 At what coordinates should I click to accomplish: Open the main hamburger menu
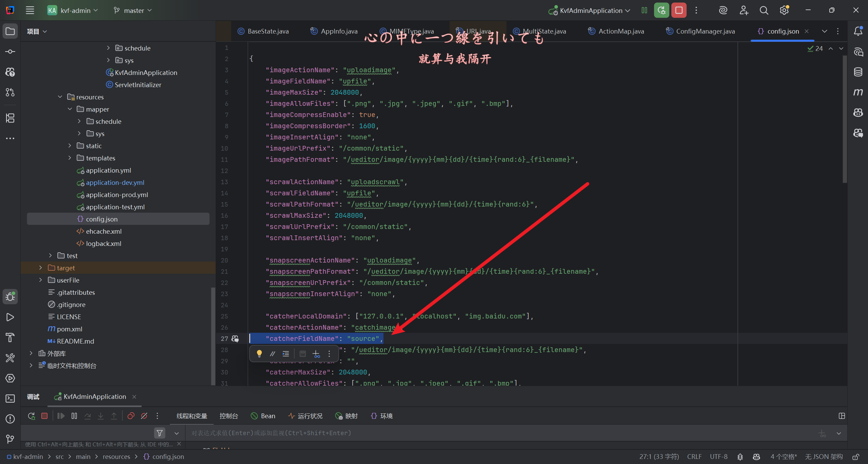(30, 11)
